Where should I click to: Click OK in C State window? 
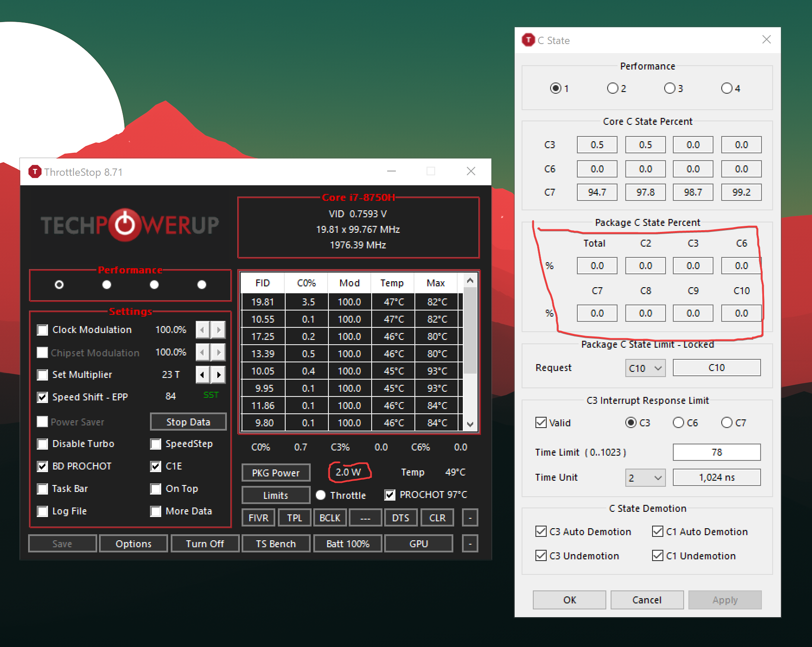tap(570, 600)
